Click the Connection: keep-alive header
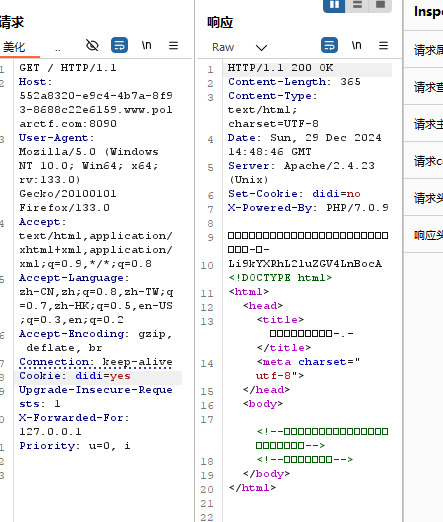The width and height of the screenshot is (443, 522). pyautogui.click(x=96, y=362)
